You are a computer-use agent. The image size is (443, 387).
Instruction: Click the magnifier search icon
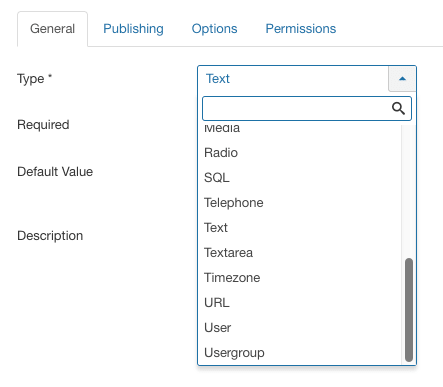click(x=398, y=108)
